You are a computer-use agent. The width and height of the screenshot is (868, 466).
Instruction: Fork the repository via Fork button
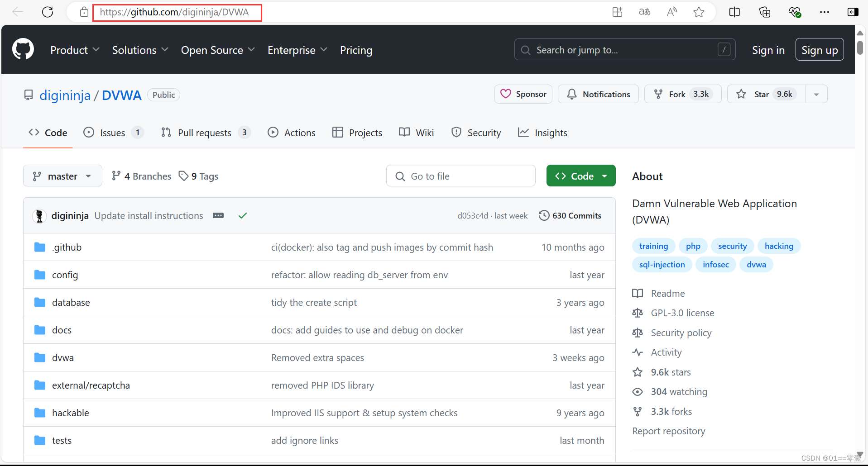[x=683, y=94]
